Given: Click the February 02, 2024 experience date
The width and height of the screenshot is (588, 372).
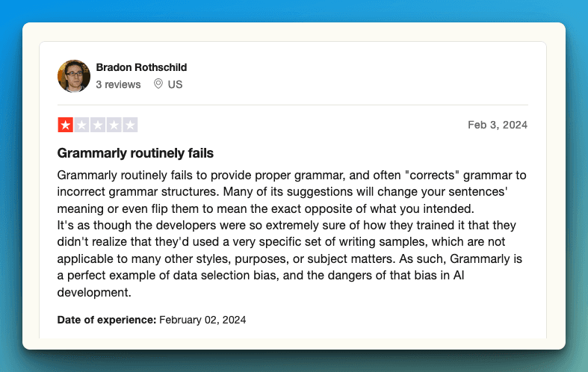Looking at the screenshot, I should coord(202,320).
